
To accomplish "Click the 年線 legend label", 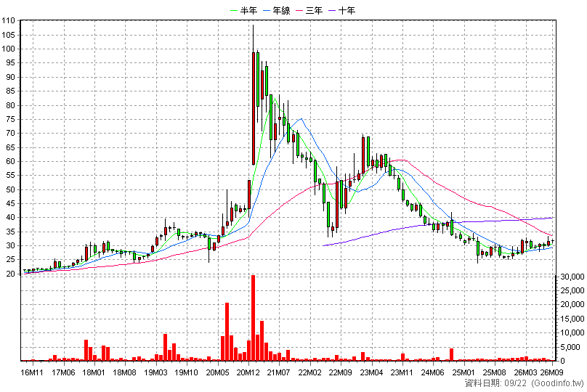I will point(282,10).
